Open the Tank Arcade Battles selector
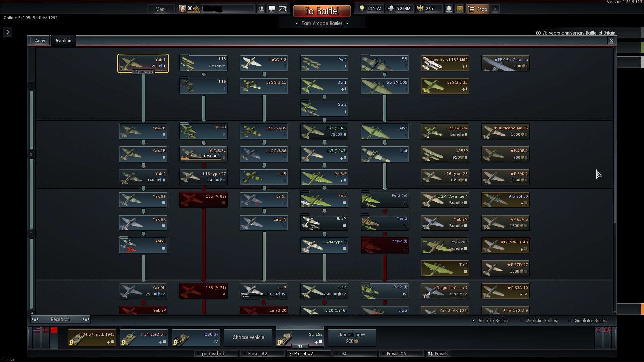 [322, 23]
